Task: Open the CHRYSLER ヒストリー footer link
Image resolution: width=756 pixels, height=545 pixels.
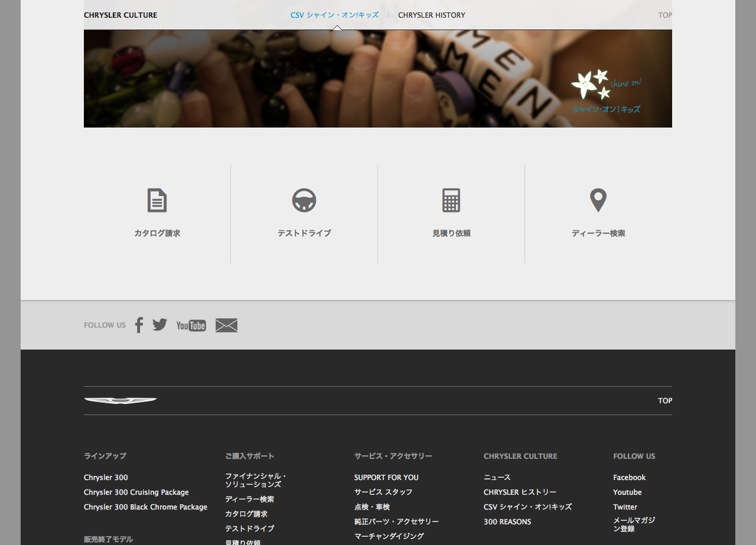Action: click(520, 492)
